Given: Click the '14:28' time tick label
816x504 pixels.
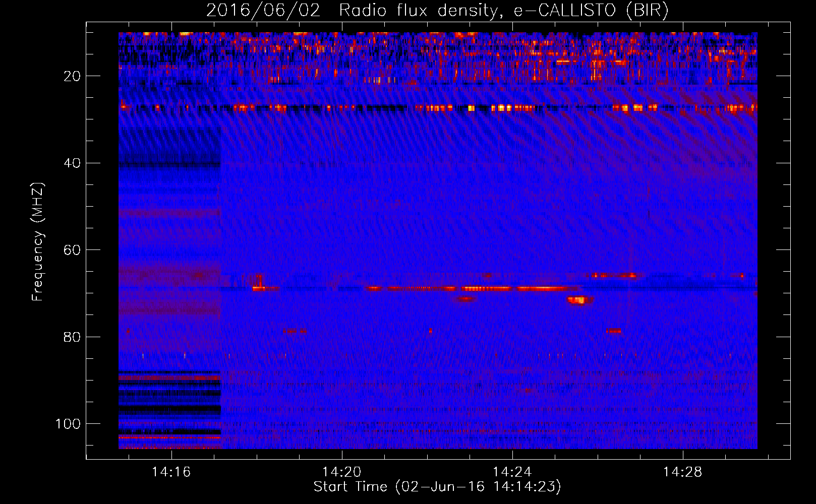Looking at the screenshot, I should click(x=683, y=472).
